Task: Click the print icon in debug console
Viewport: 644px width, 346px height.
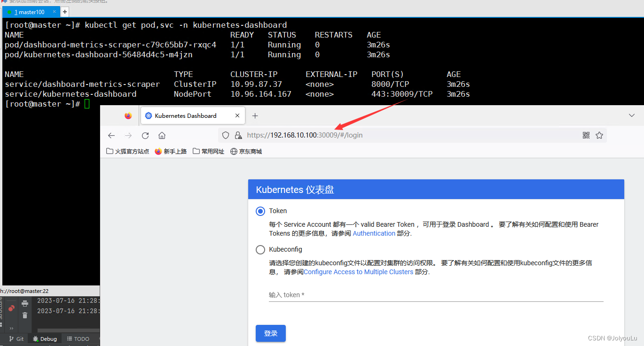Action: click(x=25, y=304)
